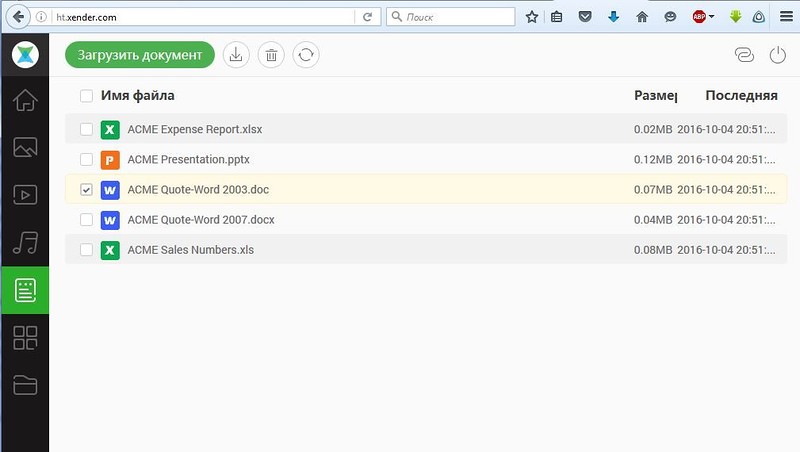800x452 pixels.
Task: Click the Adblock Plus ABP icon
Action: (x=699, y=17)
